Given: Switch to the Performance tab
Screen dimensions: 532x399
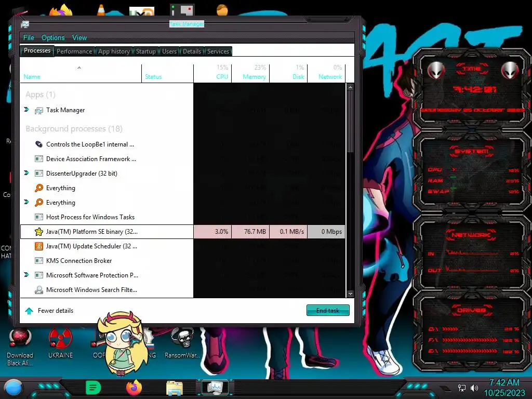Looking at the screenshot, I should [74, 51].
